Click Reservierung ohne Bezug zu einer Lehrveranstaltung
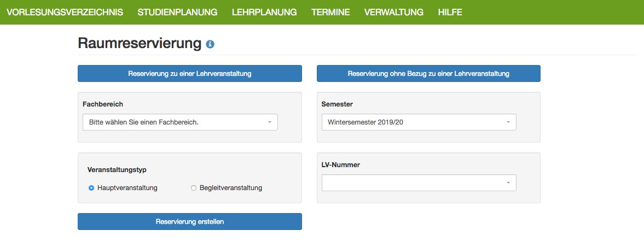Image resolution: width=644 pixels, height=242 pixels. coord(428,74)
